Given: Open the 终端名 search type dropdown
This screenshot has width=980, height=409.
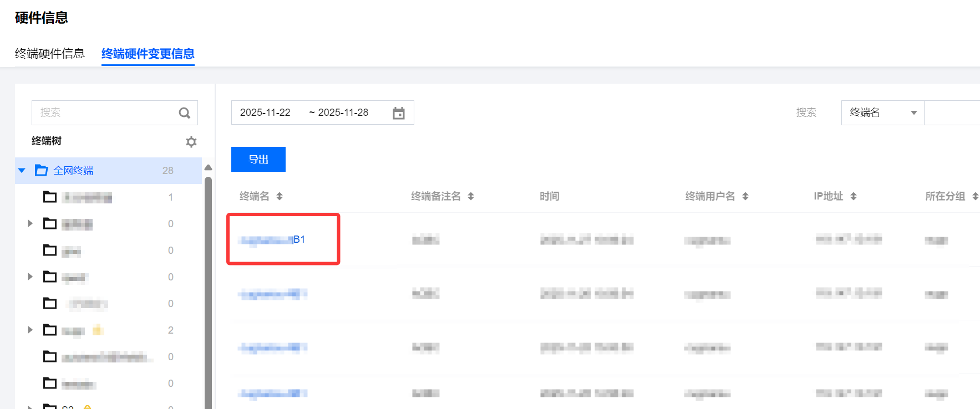Looking at the screenshot, I should [x=882, y=113].
